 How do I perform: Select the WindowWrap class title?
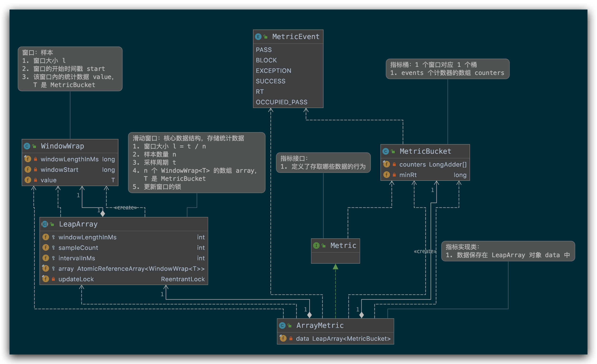[x=62, y=146]
